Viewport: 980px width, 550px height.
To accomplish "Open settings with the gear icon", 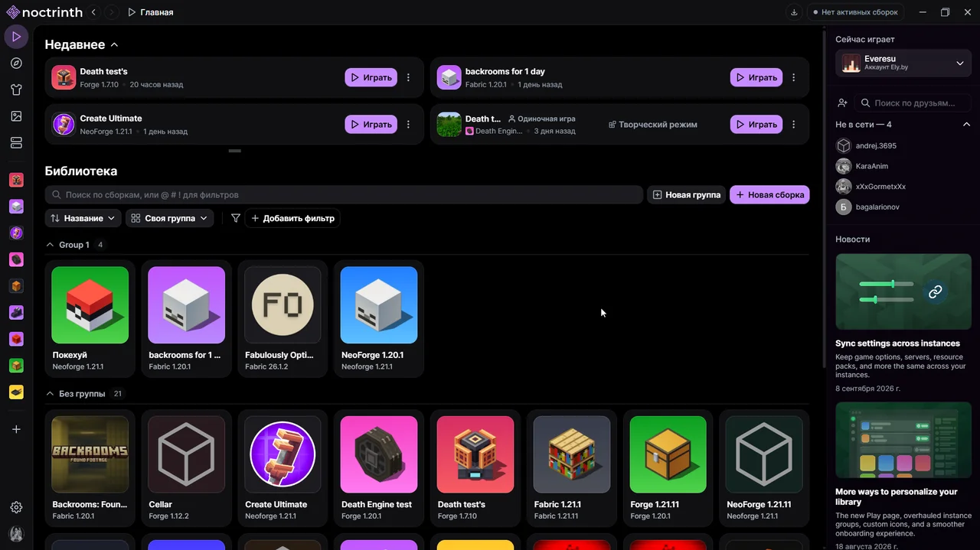I will tap(16, 507).
